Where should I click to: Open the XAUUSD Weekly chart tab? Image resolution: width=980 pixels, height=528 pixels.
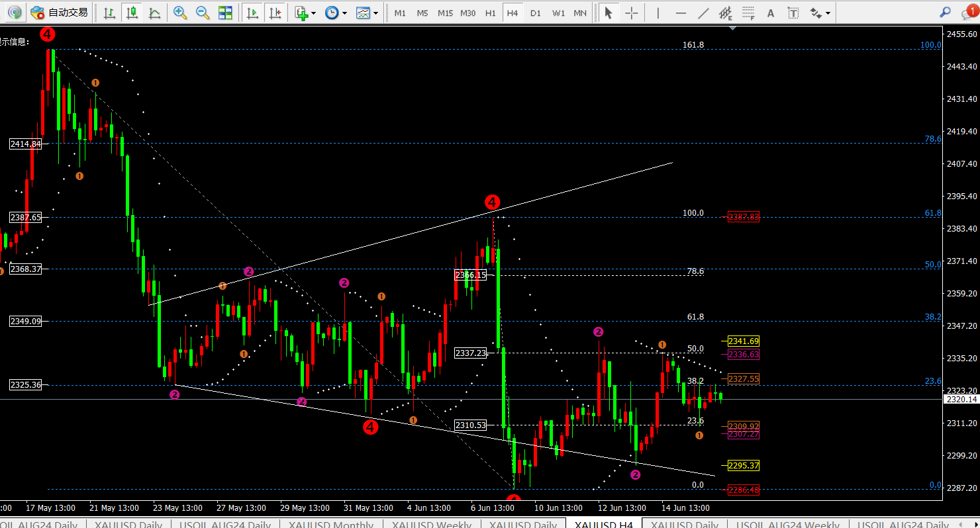point(431,524)
